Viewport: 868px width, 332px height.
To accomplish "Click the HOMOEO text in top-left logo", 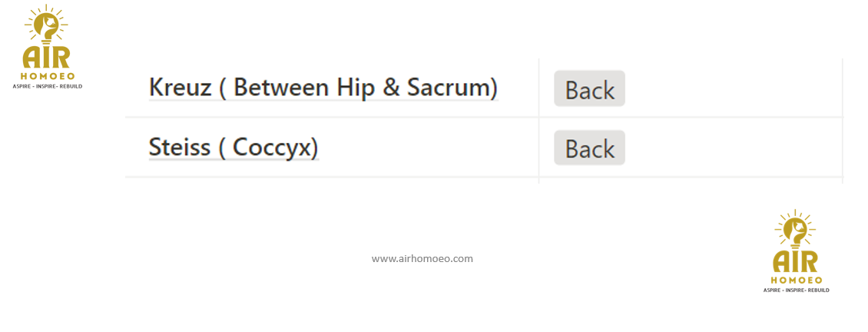I will [x=47, y=75].
